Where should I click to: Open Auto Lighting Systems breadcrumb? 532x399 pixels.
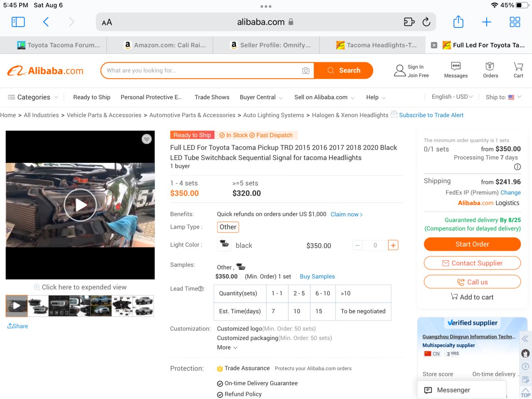[x=273, y=115]
